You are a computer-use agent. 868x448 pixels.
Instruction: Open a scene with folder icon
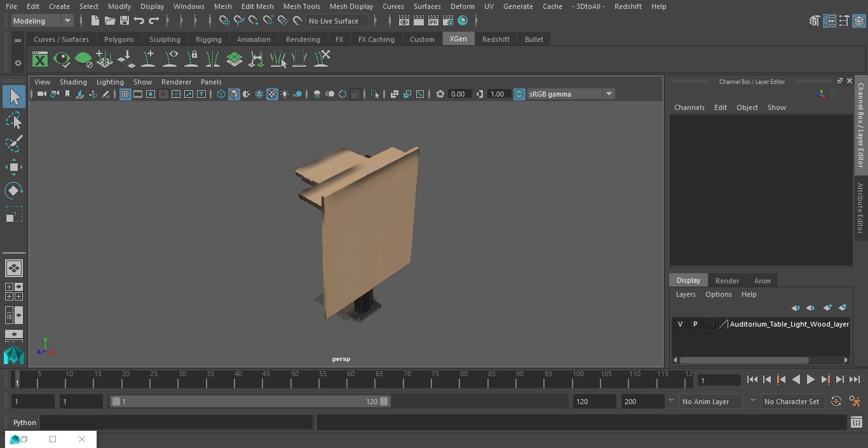point(109,21)
